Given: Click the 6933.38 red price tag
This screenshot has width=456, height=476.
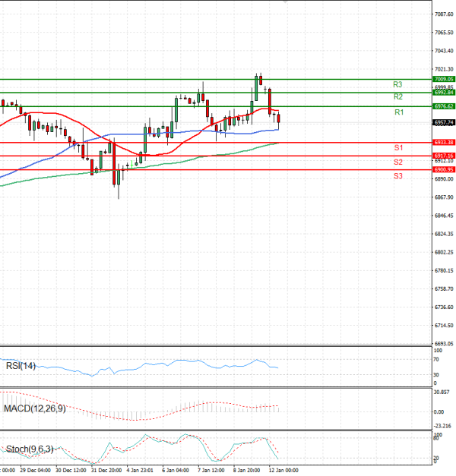Looking at the screenshot, I should [x=443, y=142].
